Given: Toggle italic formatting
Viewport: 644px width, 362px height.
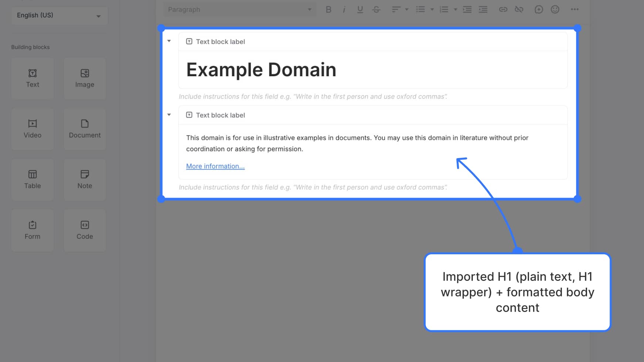Looking at the screenshot, I should 344,10.
